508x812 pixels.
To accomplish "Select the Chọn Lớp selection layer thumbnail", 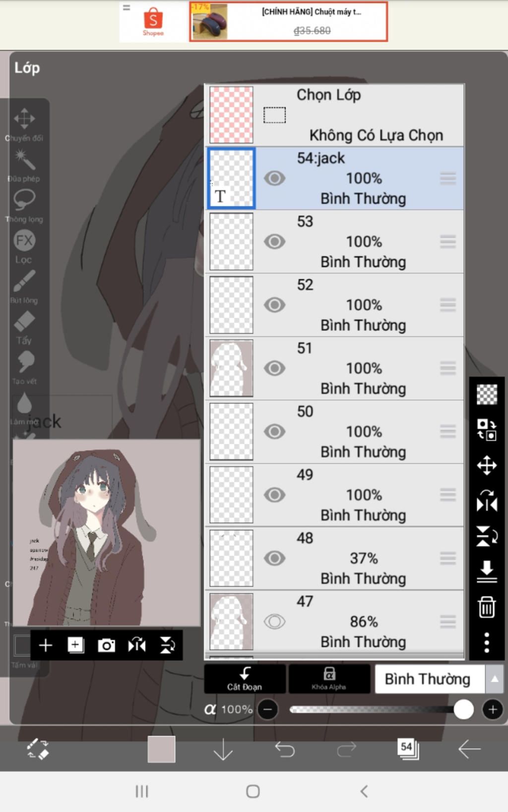I will point(231,115).
